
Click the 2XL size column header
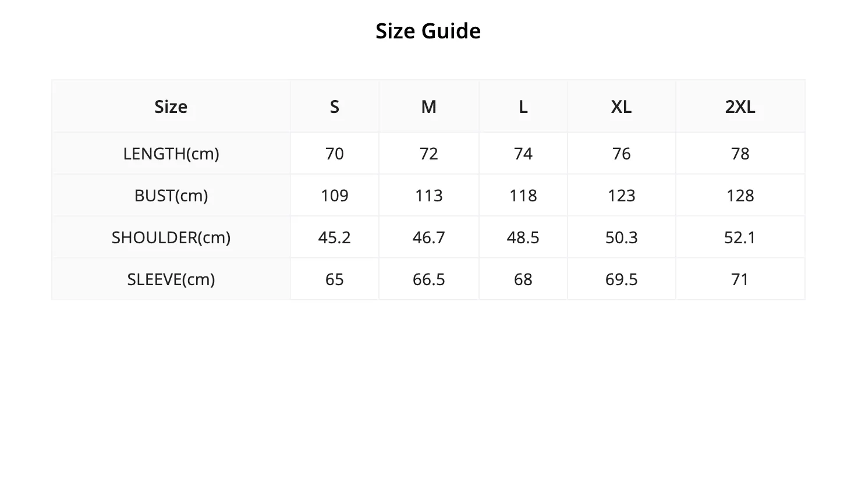coord(740,107)
